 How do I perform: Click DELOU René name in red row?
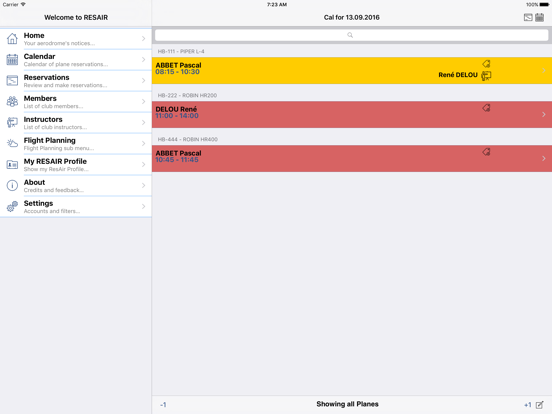[x=176, y=109]
